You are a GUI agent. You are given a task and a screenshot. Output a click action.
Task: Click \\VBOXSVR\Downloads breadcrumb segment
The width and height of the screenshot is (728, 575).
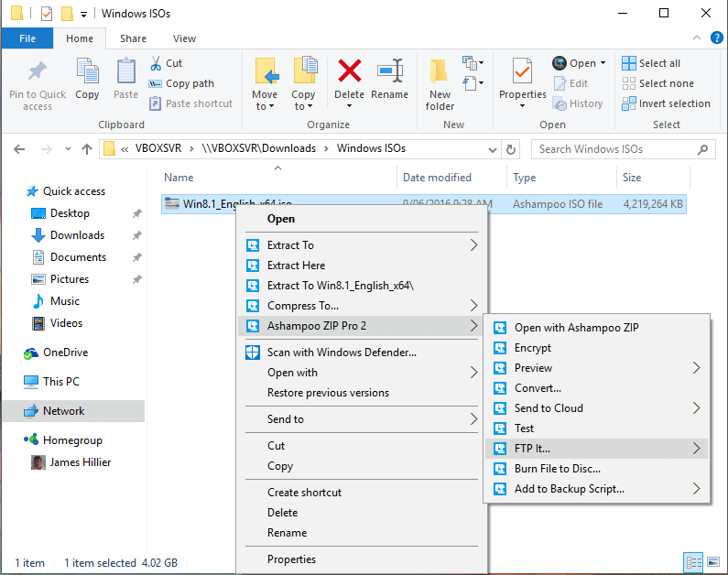click(x=258, y=148)
